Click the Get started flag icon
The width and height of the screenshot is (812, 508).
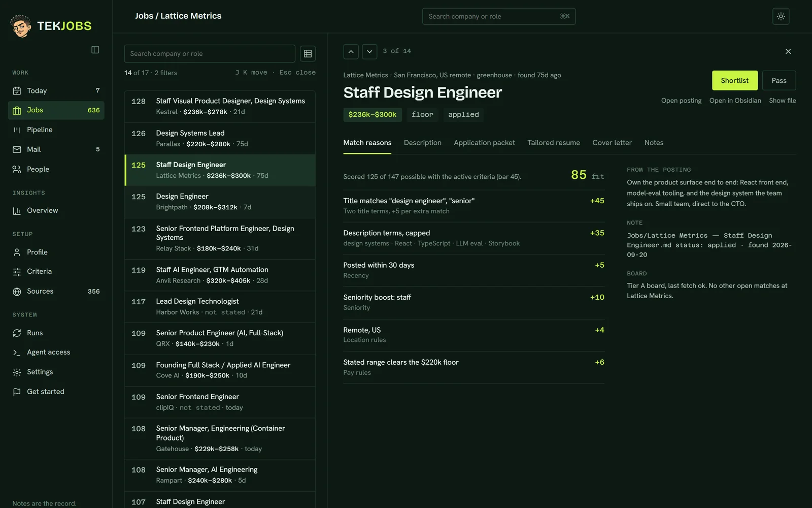pyautogui.click(x=17, y=392)
